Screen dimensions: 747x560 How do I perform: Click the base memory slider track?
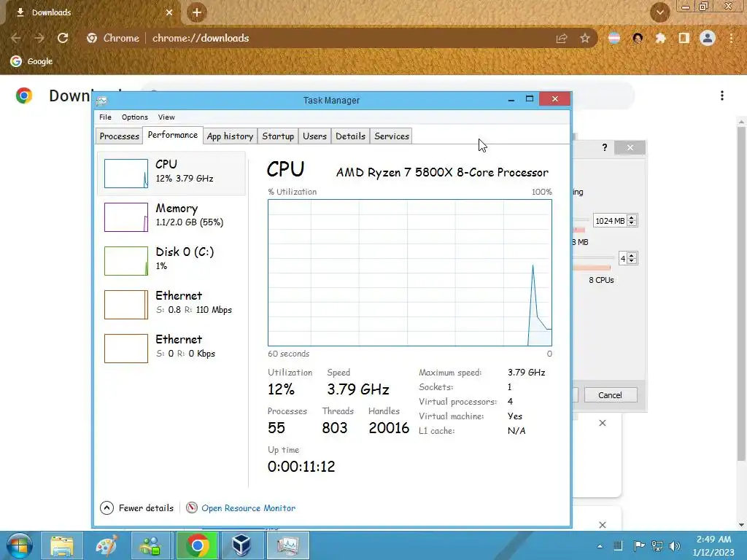pos(580,220)
